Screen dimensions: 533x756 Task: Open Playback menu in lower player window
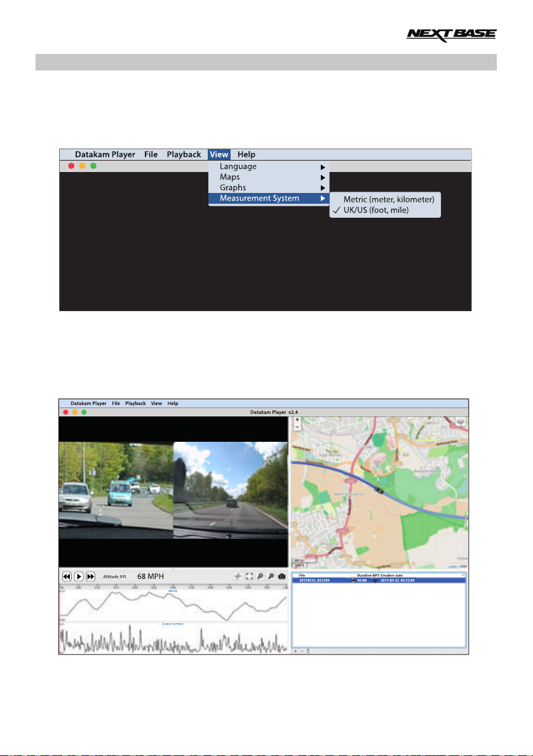pyautogui.click(x=135, y=404)
